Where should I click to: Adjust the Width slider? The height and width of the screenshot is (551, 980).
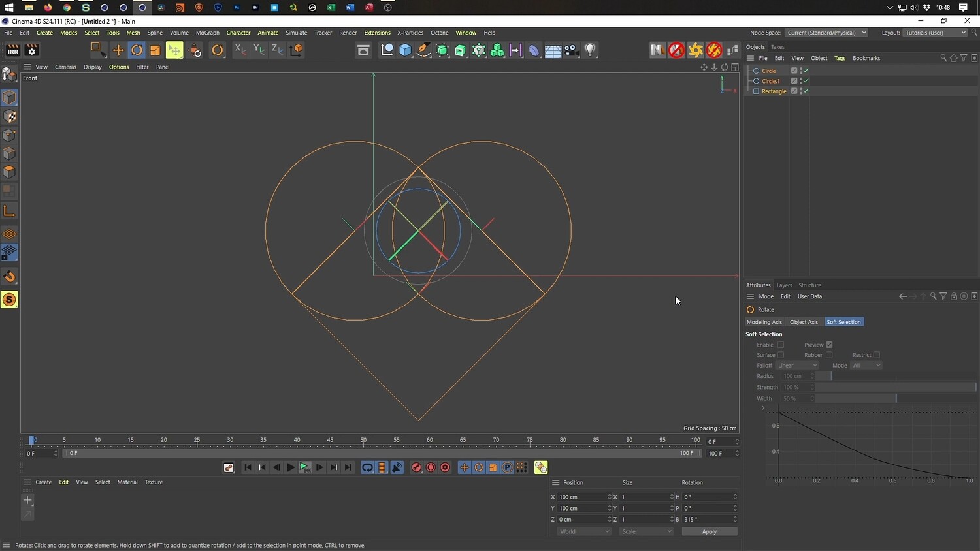896,398
